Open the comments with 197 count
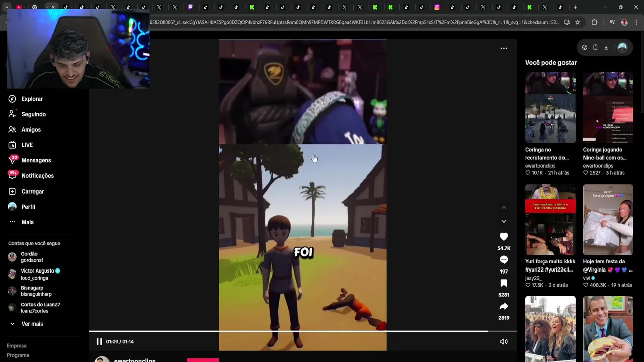 504,260
